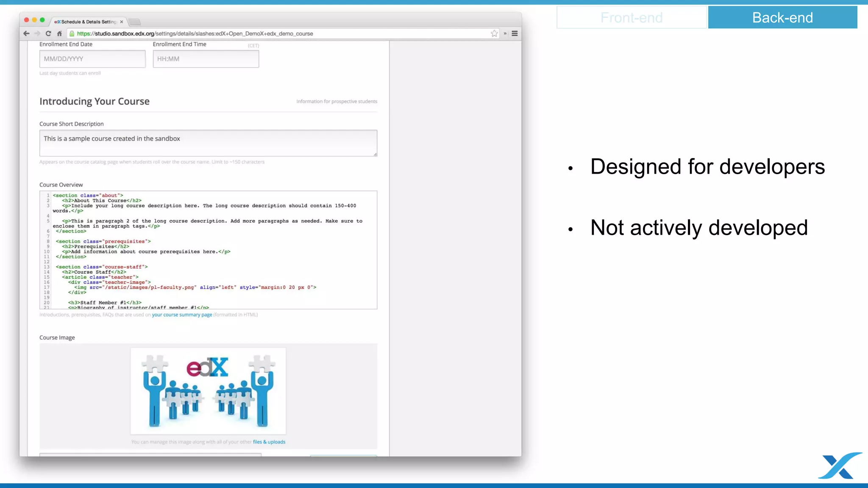Click 'Designed for developers' bullet text
Screen dimensions: 868x488
[707, 166]
